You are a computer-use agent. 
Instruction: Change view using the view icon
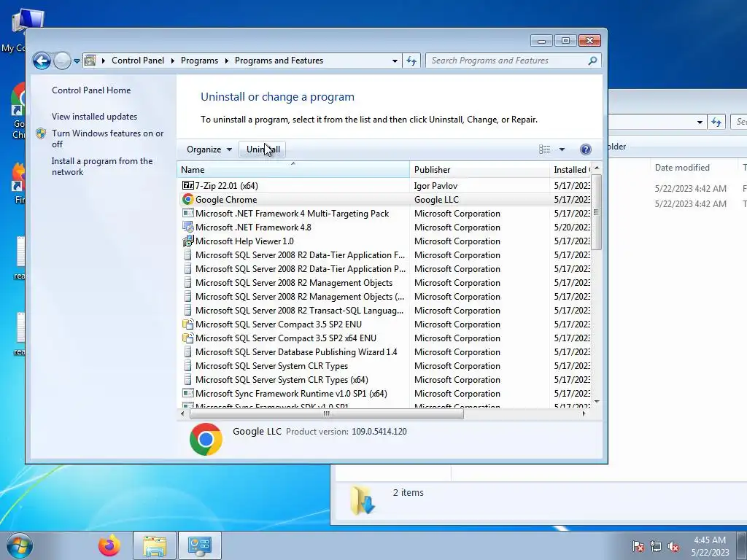click(x=544, y=149)
